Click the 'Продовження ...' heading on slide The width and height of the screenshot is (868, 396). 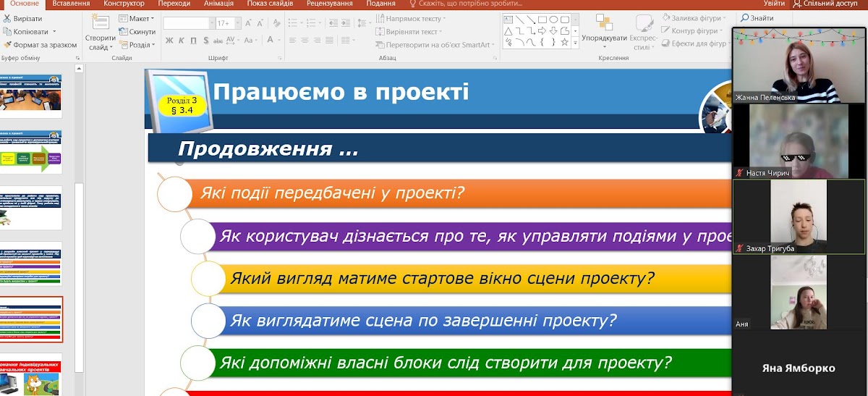point(268,149)
